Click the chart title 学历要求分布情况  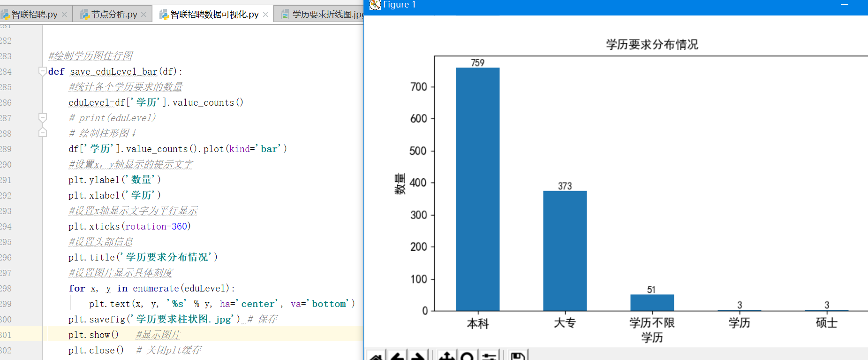point(652,45)
